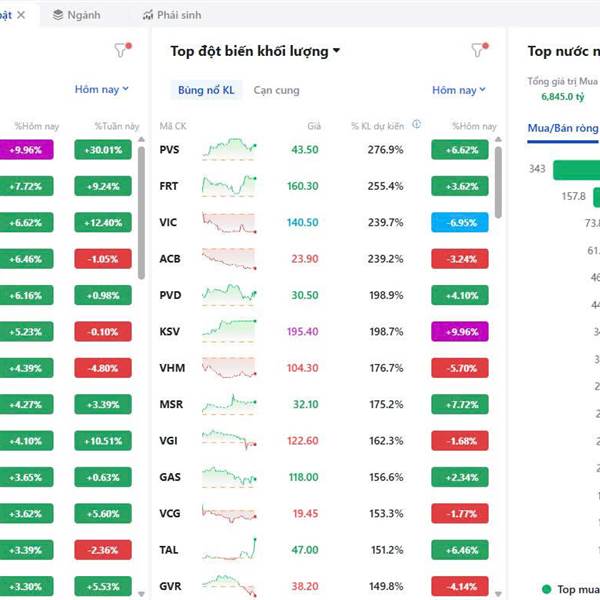Click the +12.40% weekly change badge
600x600 pixels.
point(103,222)
